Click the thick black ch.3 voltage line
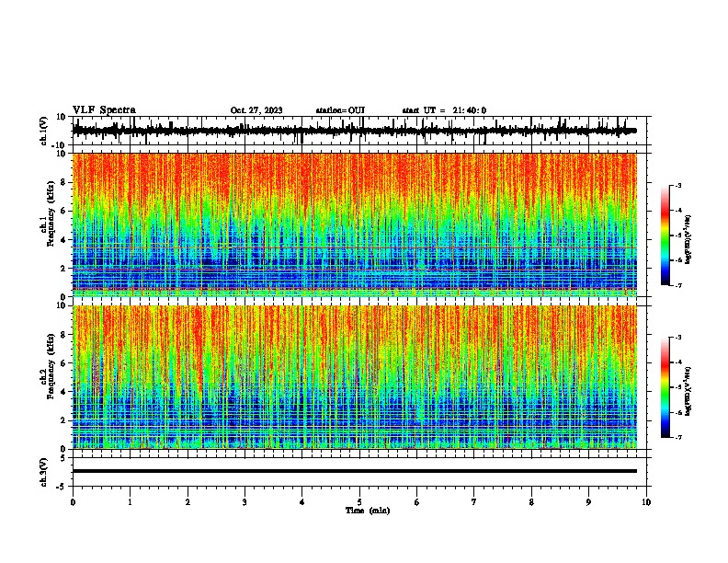 pos(355,471)
